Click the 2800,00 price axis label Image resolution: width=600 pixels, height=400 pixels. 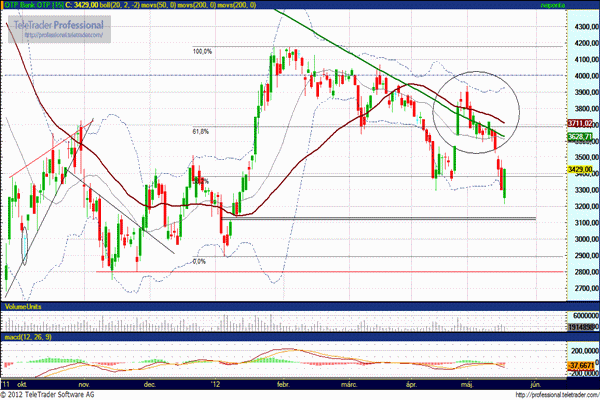pos(586,272)
